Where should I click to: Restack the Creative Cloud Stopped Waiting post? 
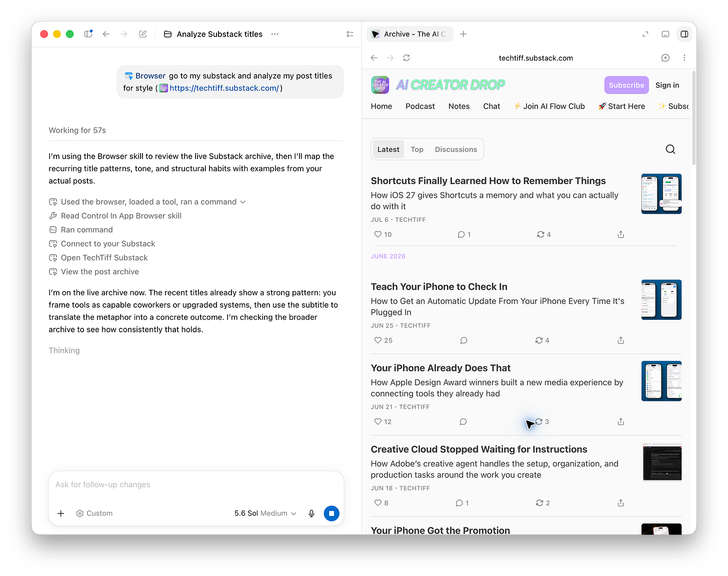542,503
